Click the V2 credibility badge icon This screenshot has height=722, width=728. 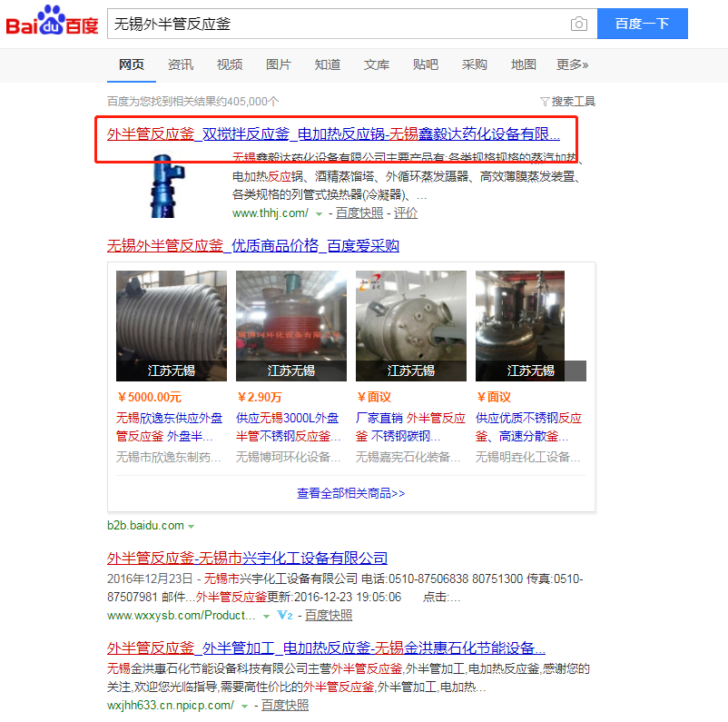click(x=285, y=615)
